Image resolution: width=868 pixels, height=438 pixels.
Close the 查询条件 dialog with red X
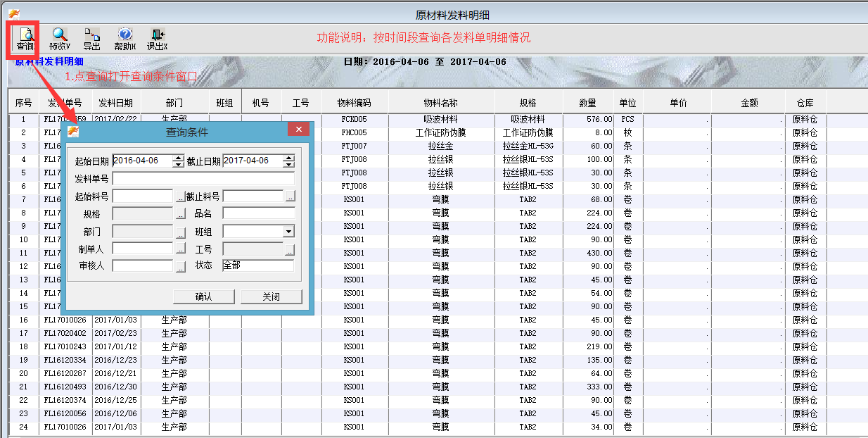tap(299, 130)
